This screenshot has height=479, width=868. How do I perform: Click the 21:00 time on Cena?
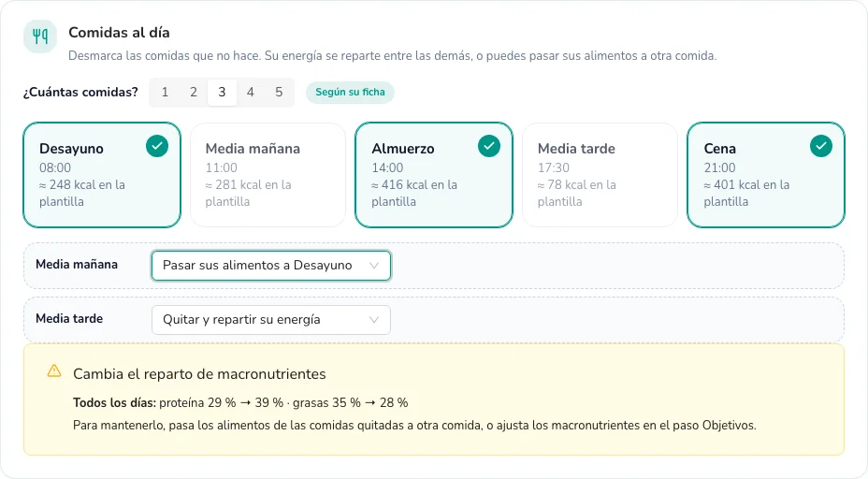tap(719, 167)
